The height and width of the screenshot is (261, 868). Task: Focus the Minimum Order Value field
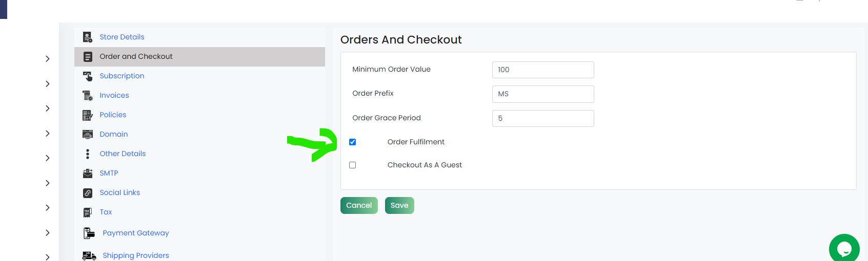pos(543,70)
